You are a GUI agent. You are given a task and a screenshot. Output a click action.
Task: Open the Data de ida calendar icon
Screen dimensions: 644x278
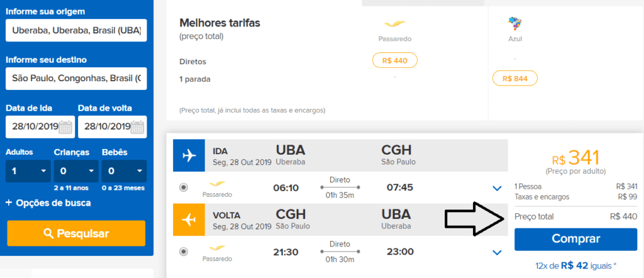[x=65, y=127]
